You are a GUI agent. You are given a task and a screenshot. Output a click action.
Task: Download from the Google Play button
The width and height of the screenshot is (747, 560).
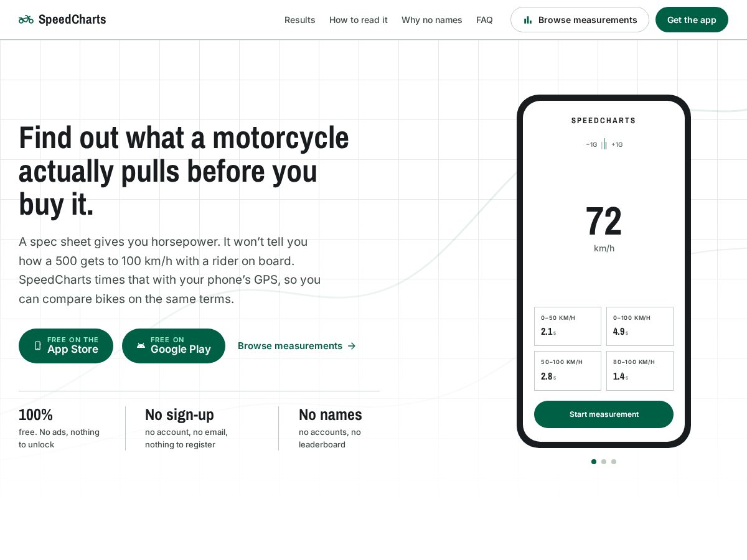(174, 346)
